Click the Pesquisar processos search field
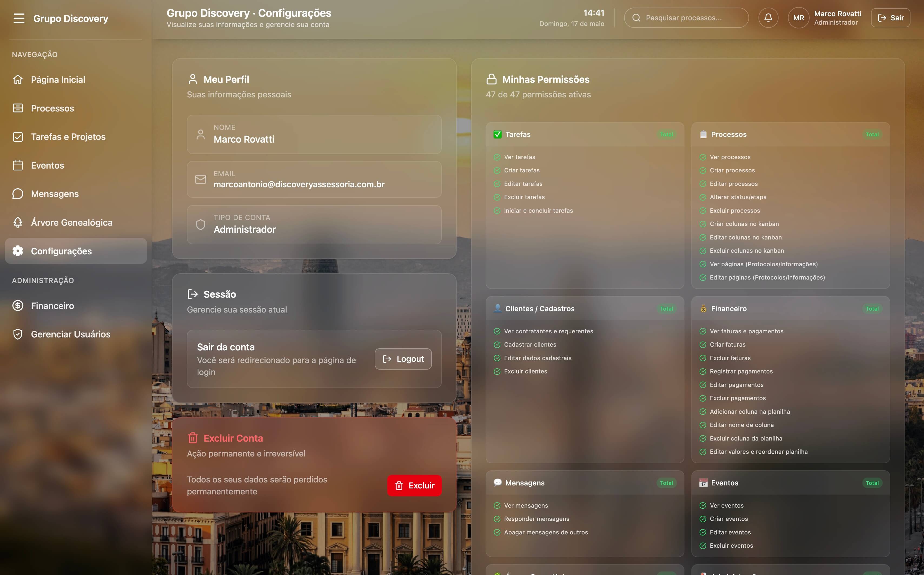 point(686,18)
